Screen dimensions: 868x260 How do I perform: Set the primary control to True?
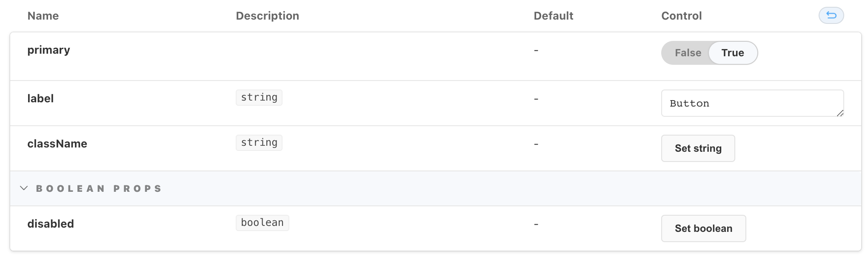click(x=733, y=53)
